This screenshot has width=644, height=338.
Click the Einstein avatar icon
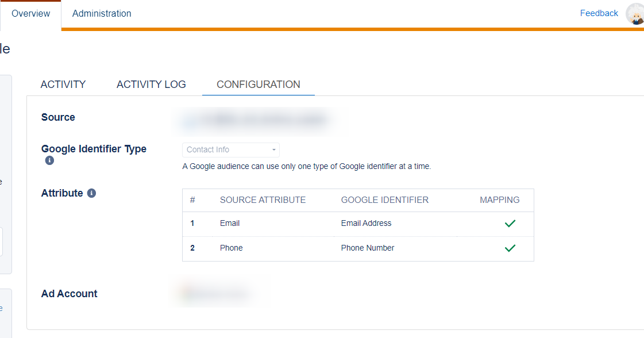[x=635, y=14]
